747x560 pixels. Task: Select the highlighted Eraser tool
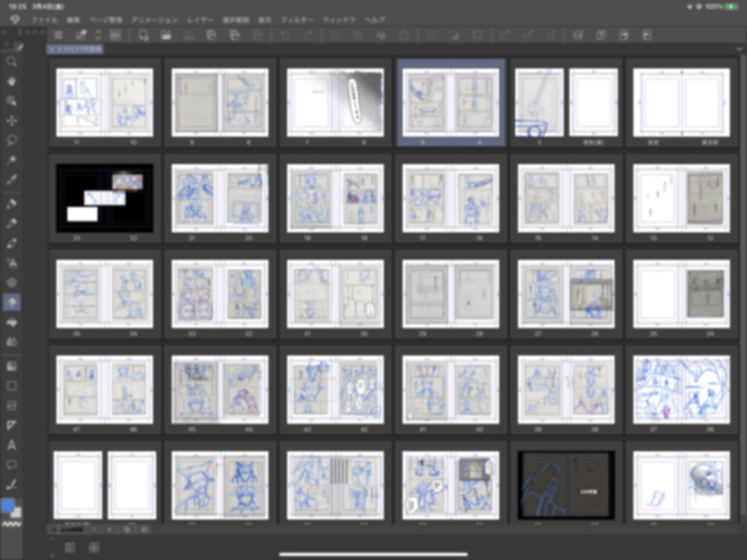click(11, 302)
